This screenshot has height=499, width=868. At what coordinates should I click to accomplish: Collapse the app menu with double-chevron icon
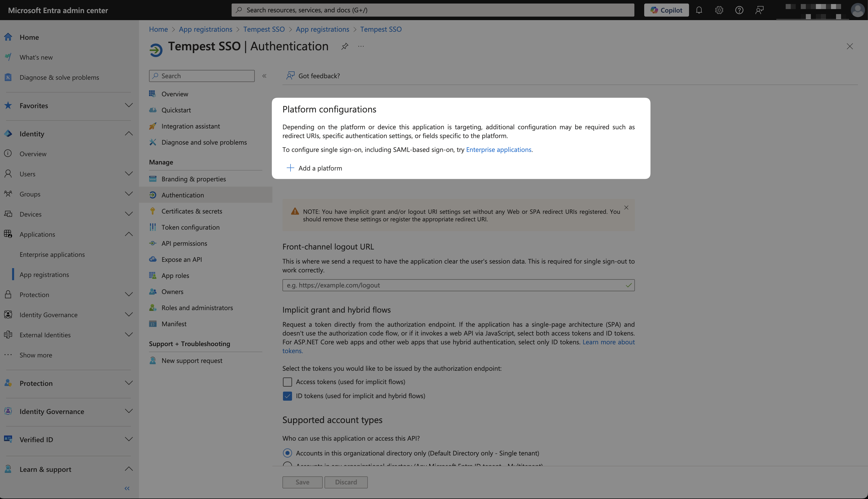[x=264, y=76]
